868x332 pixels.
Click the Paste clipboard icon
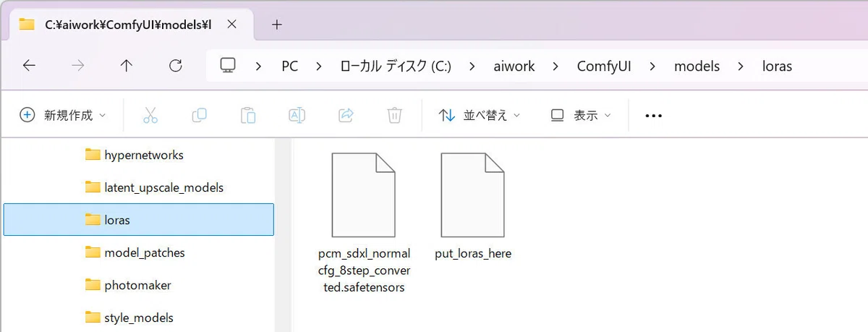[x=247, y=115]
